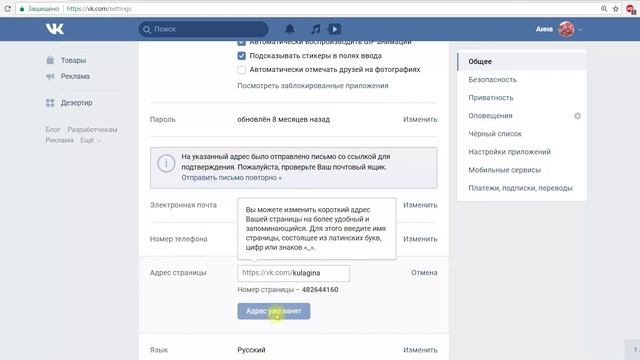Expand the Ещё dropdown in the footer
Screen dimensions: 640x360
tap(90, 140)
